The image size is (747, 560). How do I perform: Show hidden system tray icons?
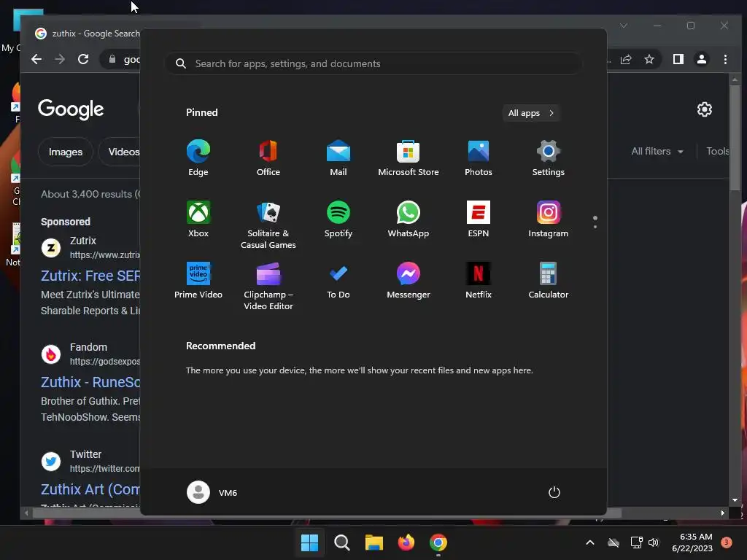(589, 542)
